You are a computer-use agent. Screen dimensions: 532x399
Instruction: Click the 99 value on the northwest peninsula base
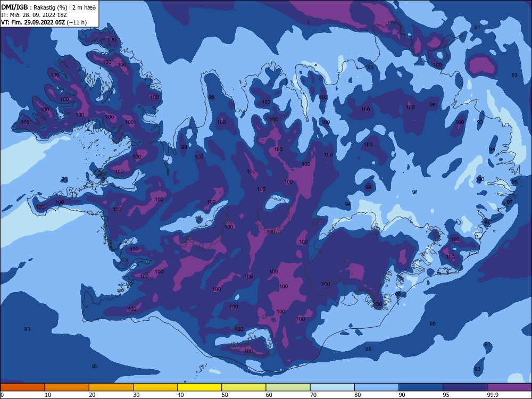point(184,147)
